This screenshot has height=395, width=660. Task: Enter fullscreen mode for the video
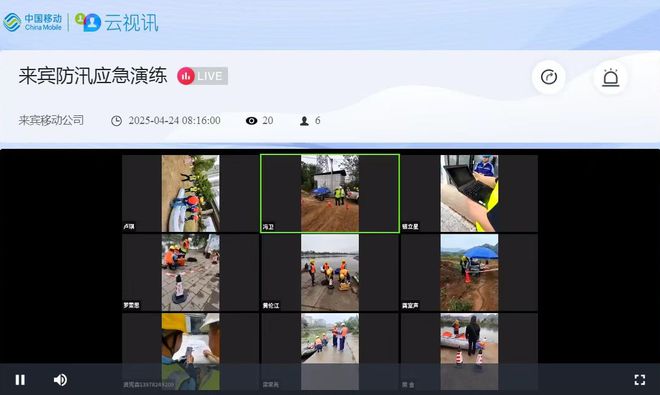coord(640,380)
